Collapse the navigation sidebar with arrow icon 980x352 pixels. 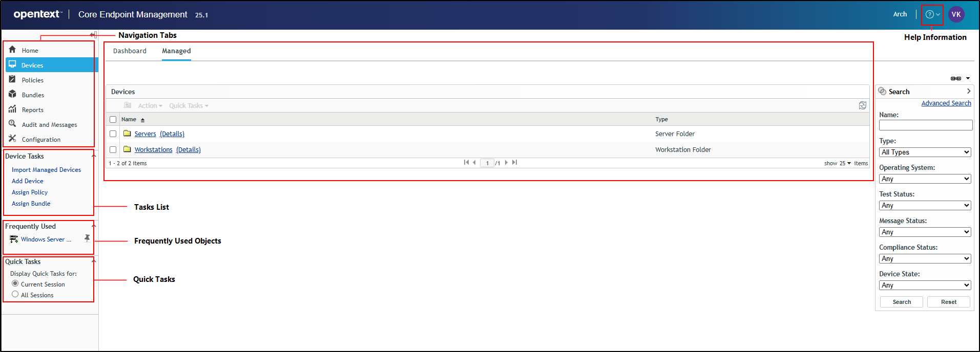pos(93,35)
